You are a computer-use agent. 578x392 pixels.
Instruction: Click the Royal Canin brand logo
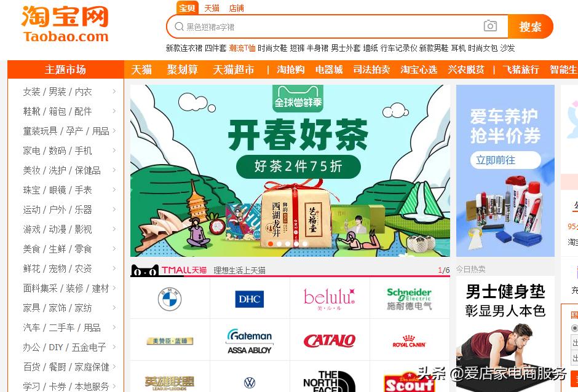tap(409, 341)
